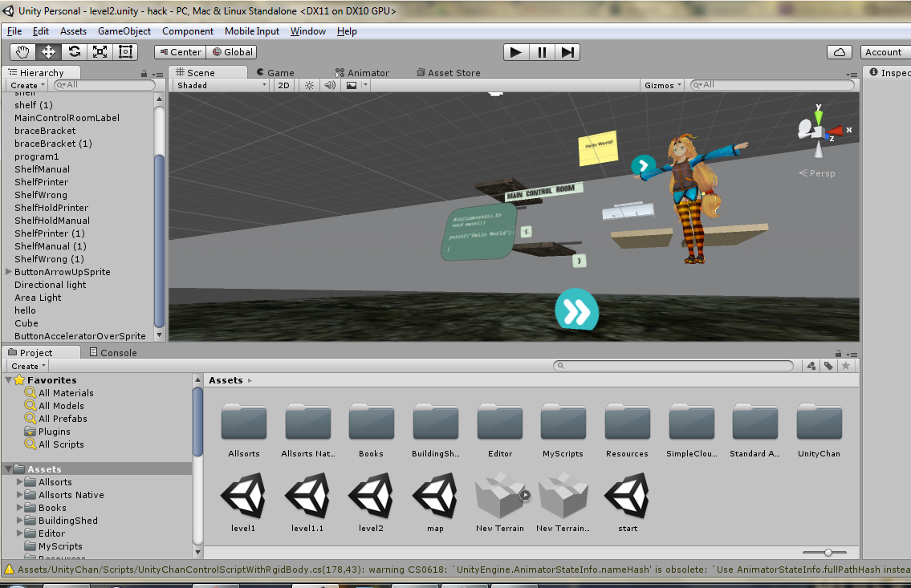911x588 pixels.
Task: Open the GameObject menu
Action: [x=124, y=31]
